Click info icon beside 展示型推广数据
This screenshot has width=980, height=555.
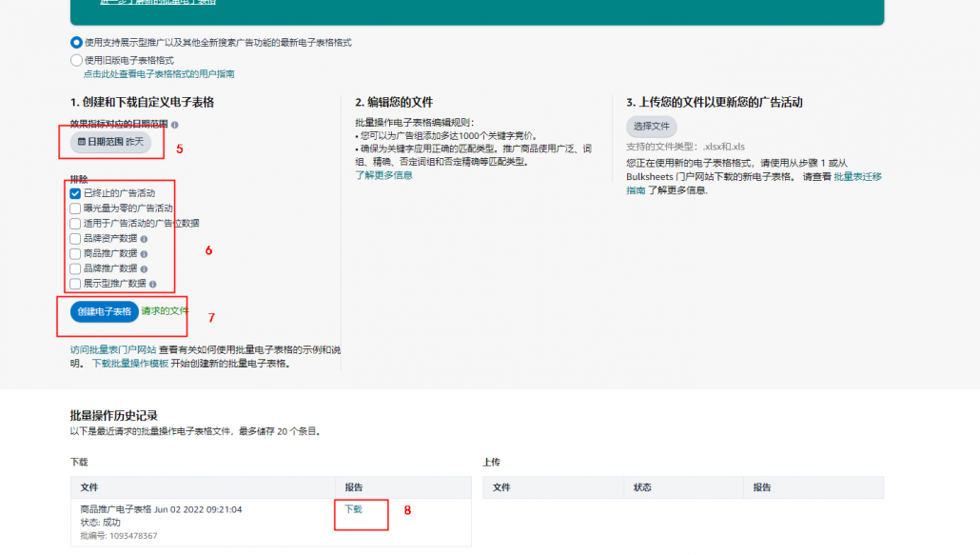point(152,284)
